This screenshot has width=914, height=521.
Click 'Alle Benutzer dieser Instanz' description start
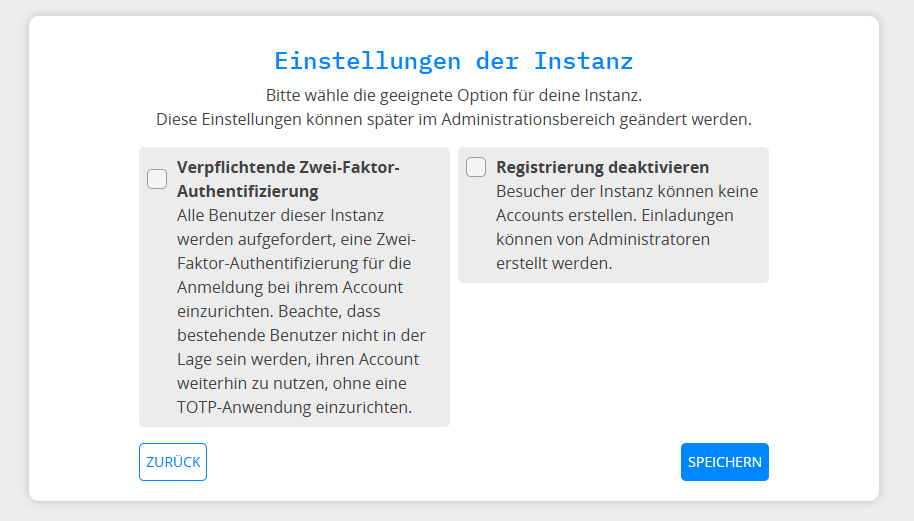pos(280,215)
